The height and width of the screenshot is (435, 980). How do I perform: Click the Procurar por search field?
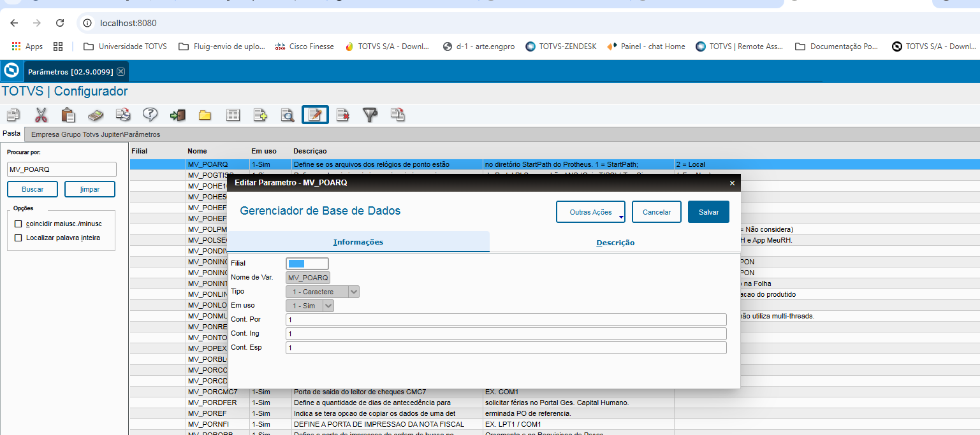point(62,169)
